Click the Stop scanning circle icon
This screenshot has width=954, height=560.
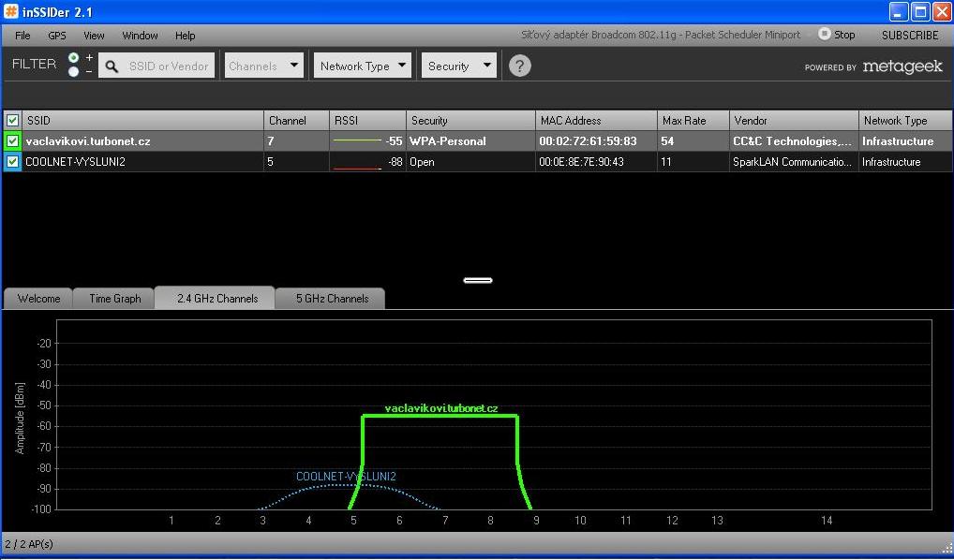coord(824,34)
